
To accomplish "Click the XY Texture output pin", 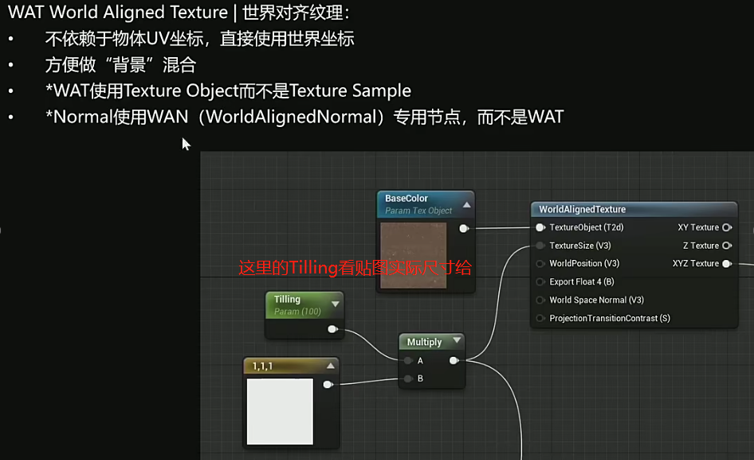I will click(x=727, y=228).
